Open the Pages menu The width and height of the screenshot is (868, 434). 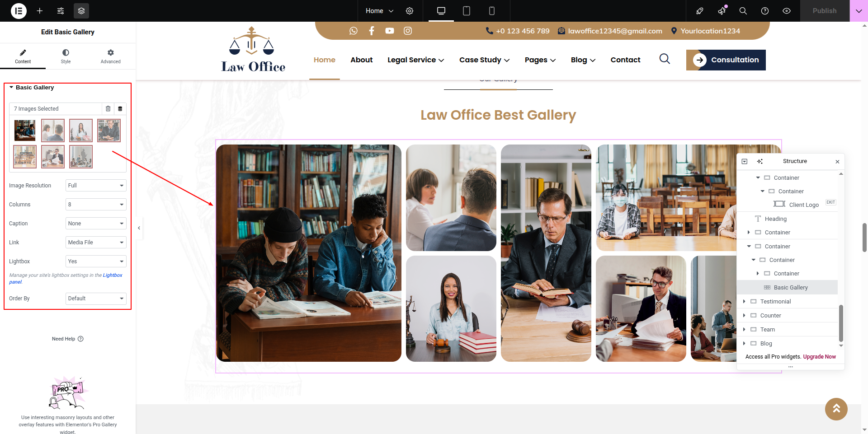click(x=540, y=60)
